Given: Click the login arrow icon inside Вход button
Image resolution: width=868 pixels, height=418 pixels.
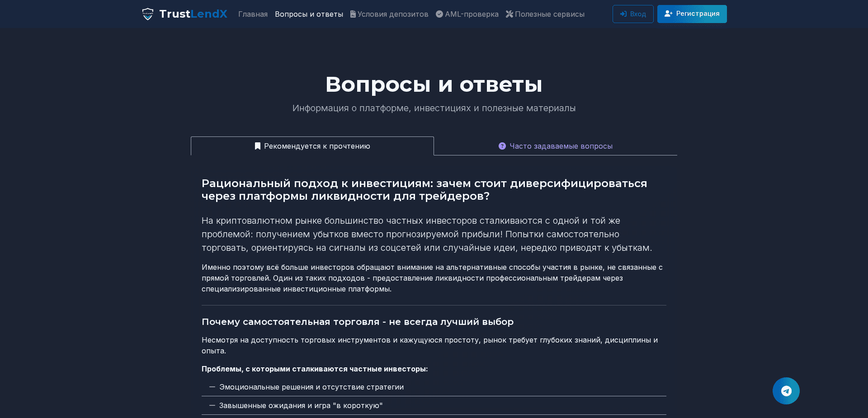Looking at the screenshot, I should [623, 14].
